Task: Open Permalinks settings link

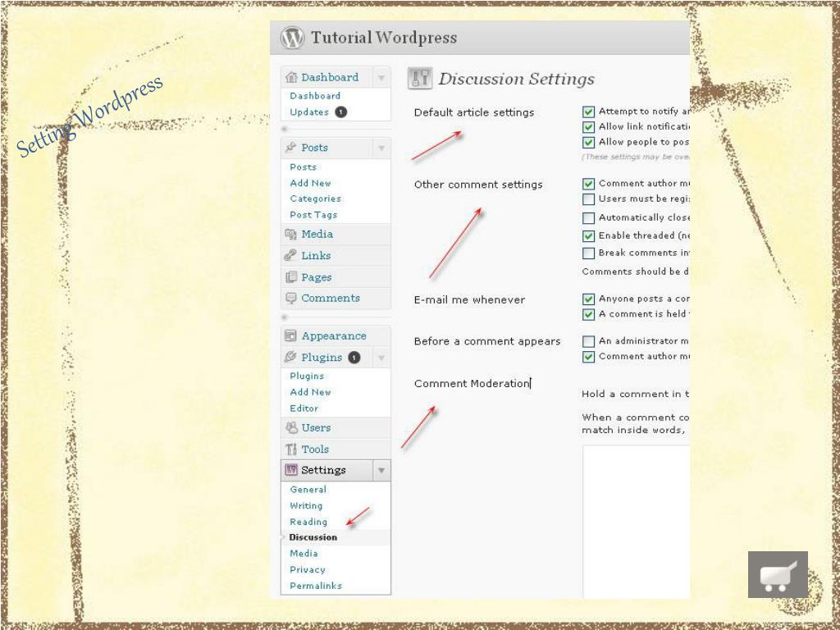Action: click(x=316, y=586)
